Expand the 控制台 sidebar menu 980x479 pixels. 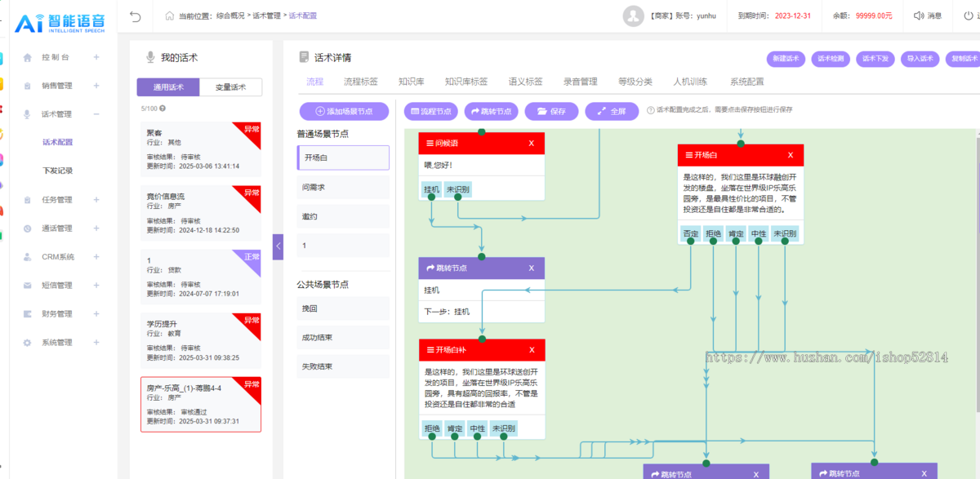pos(96,57)
